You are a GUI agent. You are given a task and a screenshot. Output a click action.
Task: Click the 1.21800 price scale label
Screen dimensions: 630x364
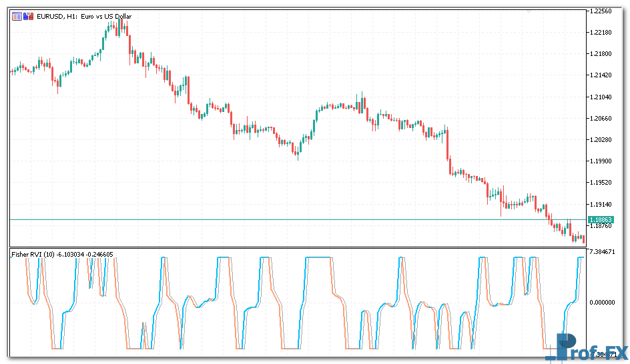click(x=603, y=54)
